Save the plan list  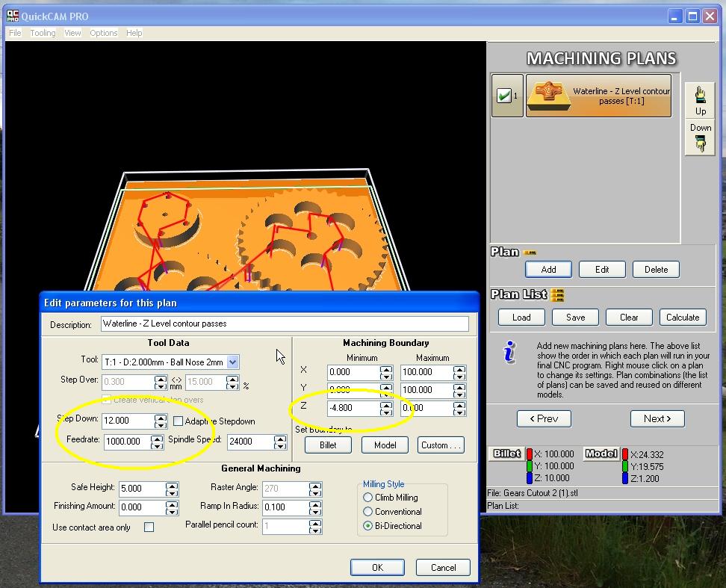(576, 317)
